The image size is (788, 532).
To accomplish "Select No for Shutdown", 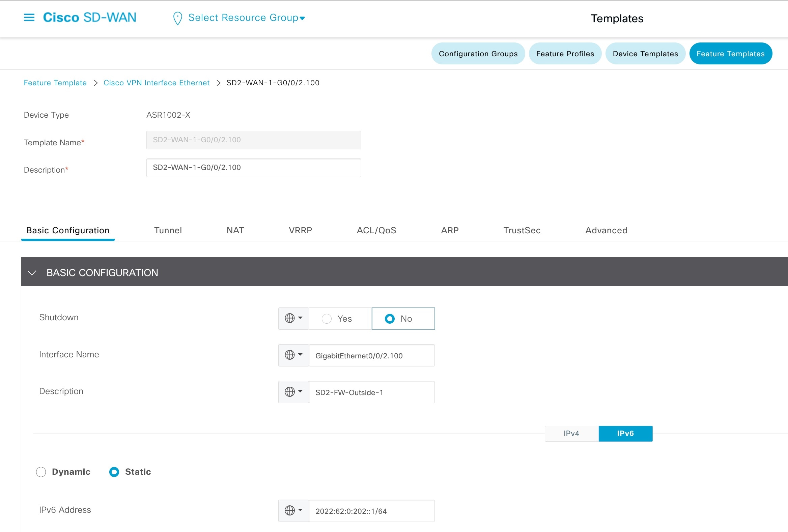I will [403, 319].
